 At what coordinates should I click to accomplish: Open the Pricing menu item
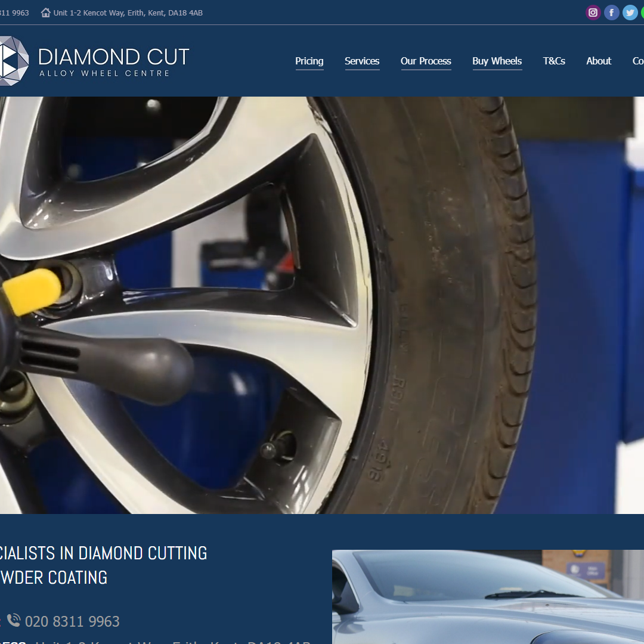[309, 61]
